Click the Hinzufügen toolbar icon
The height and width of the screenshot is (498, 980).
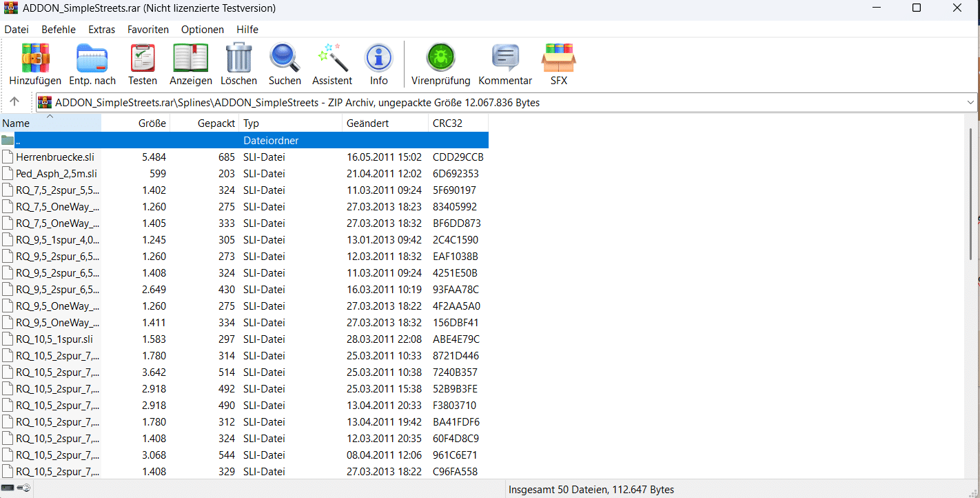tap(35, 59)
